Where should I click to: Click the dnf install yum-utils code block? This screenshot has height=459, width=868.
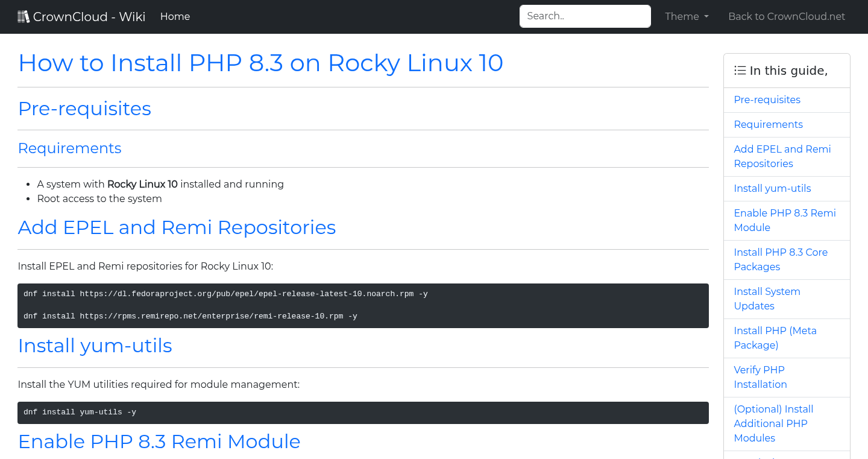[x=363, y=413]
